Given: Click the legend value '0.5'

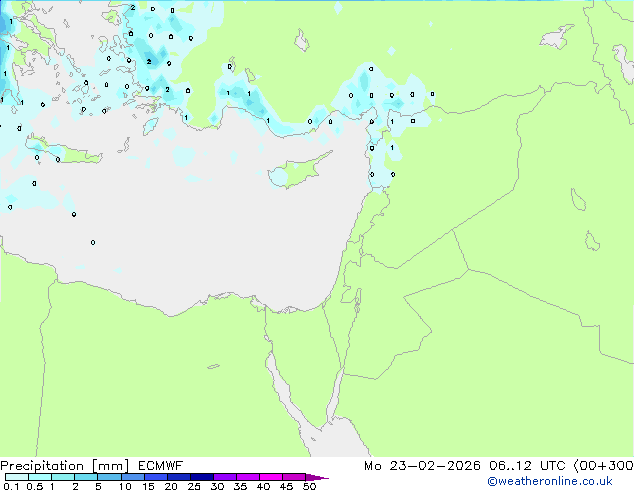Looking at the screenshot, I should 35,486.
